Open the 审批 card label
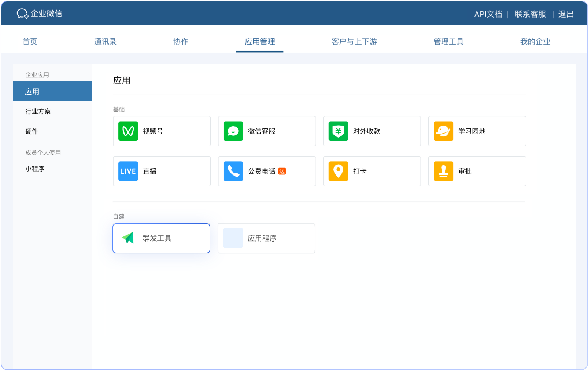The height and width of the screenshot is (370, 588). tap(465, 171)
